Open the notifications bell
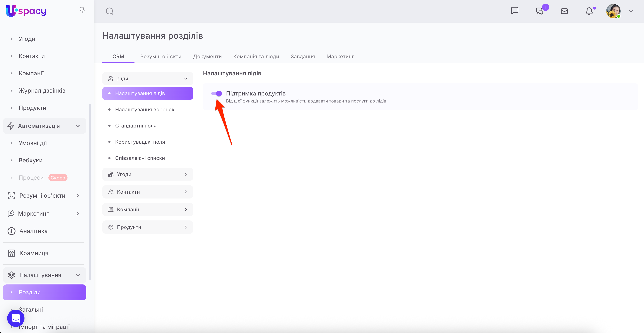 click(589, 11)
